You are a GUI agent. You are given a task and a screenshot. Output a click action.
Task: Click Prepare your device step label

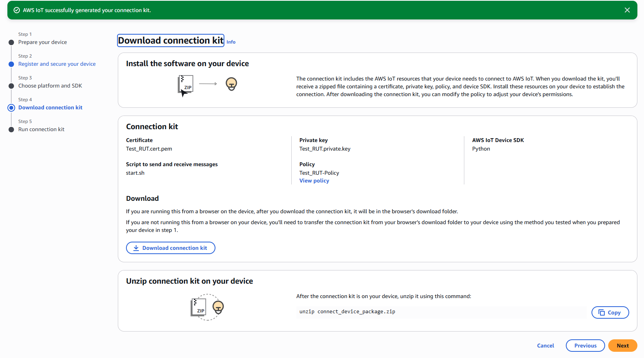coord(42,42)
